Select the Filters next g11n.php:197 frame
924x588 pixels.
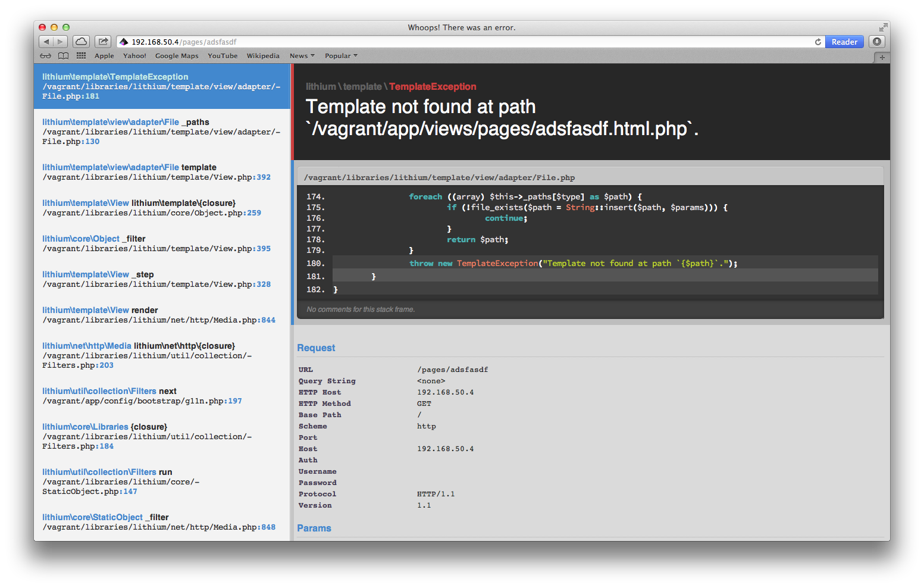(x=162, y=396)
